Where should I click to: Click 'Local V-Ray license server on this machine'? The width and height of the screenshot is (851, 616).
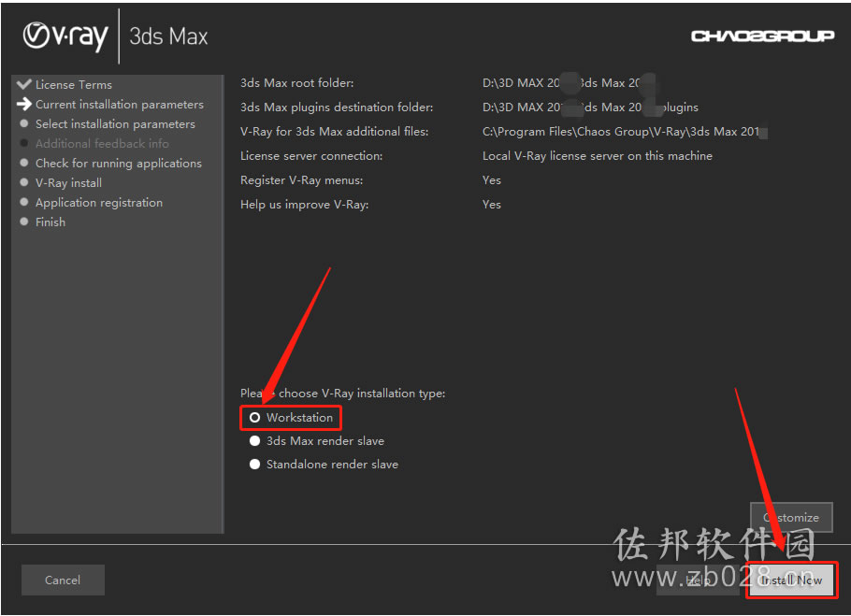coord(597,156)
